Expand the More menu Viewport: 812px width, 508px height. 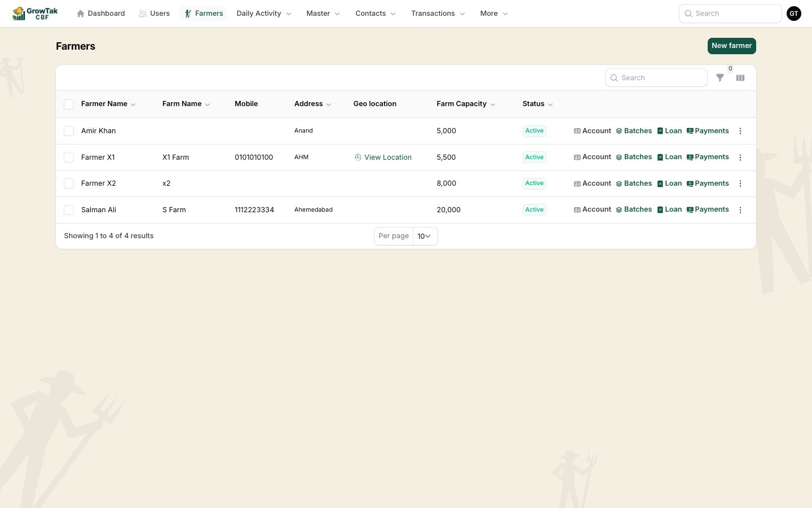(494, 14)
